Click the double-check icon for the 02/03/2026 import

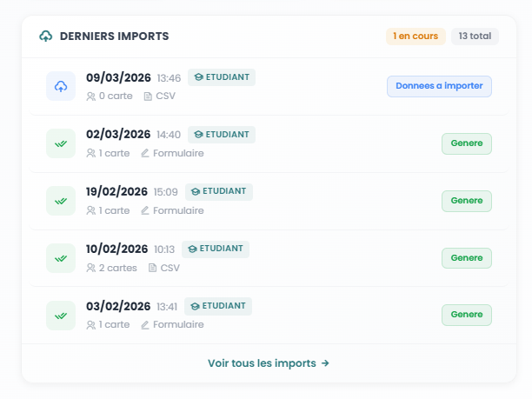[61, 143]
